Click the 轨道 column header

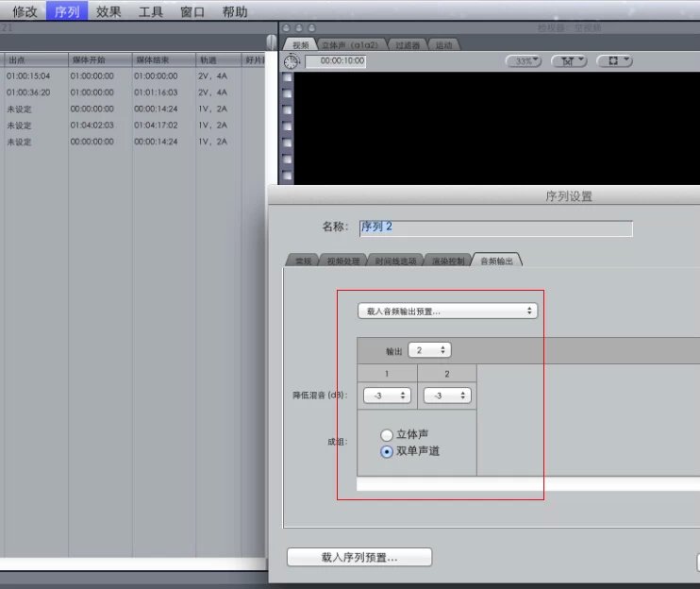219,59
